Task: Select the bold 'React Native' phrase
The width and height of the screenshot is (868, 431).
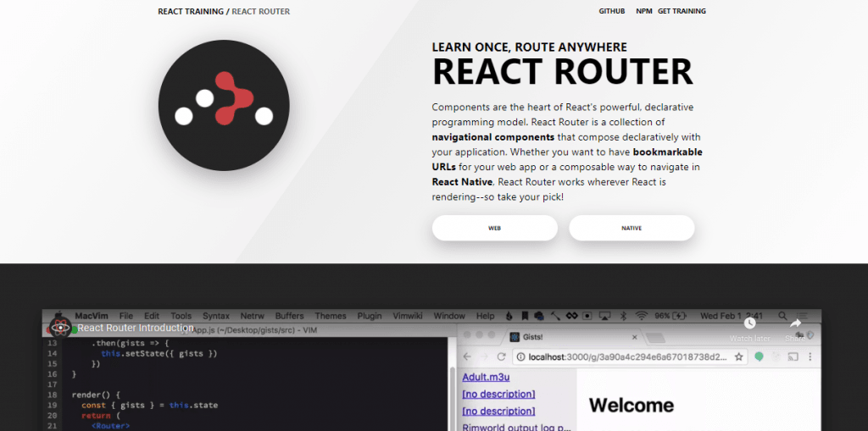Action: 462,181
